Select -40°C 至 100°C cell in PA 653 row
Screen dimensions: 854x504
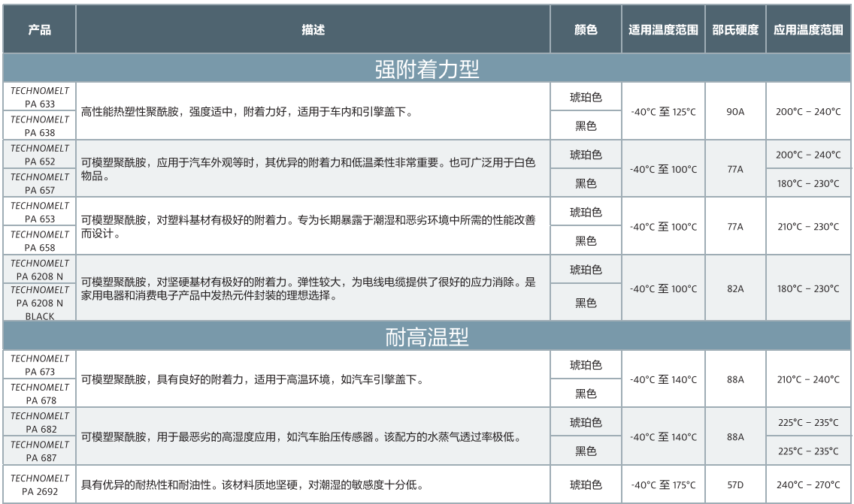coord(663,226)
